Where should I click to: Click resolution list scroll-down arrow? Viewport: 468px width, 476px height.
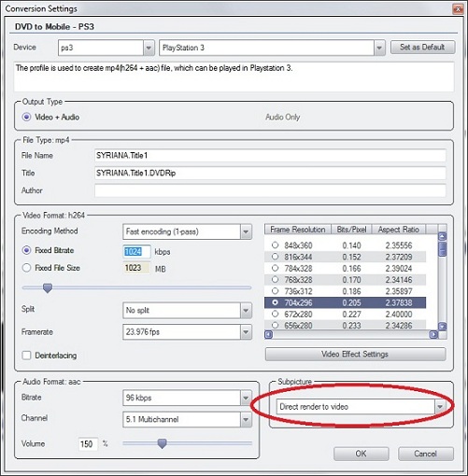tap(442, 327)
